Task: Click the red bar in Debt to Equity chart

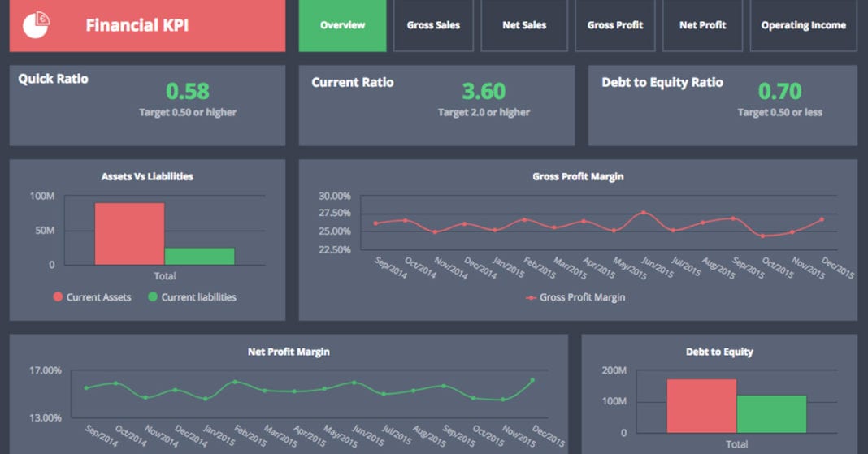Action: point(701,406)
